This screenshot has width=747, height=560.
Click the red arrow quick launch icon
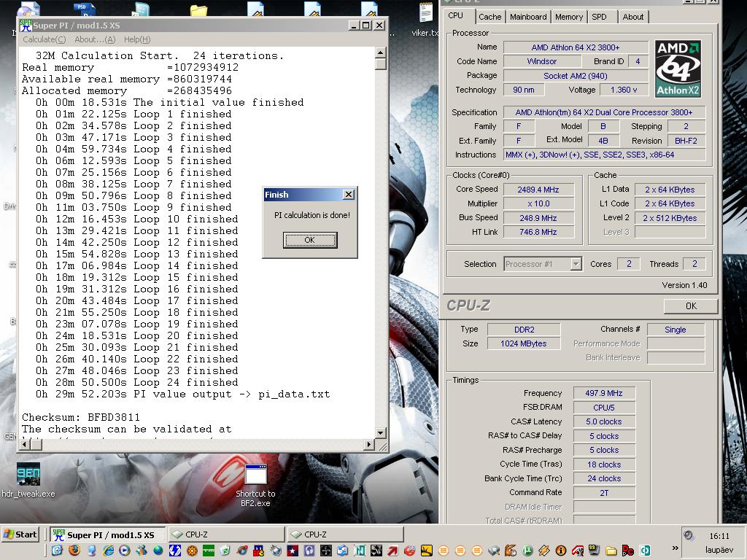tap(393, 551)
